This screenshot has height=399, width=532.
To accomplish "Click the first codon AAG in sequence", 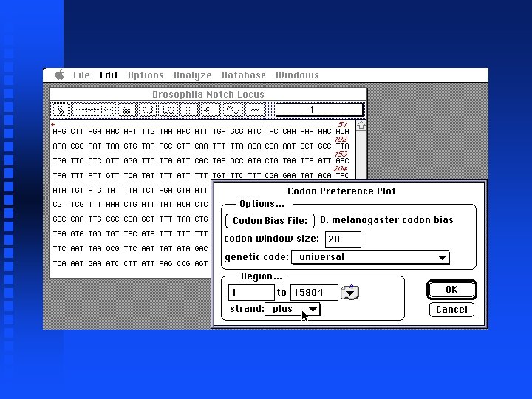I will point(59,132).
